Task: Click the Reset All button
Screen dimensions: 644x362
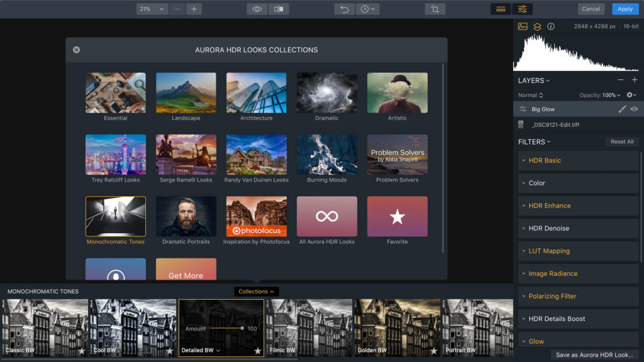Action: coord(622,141)
